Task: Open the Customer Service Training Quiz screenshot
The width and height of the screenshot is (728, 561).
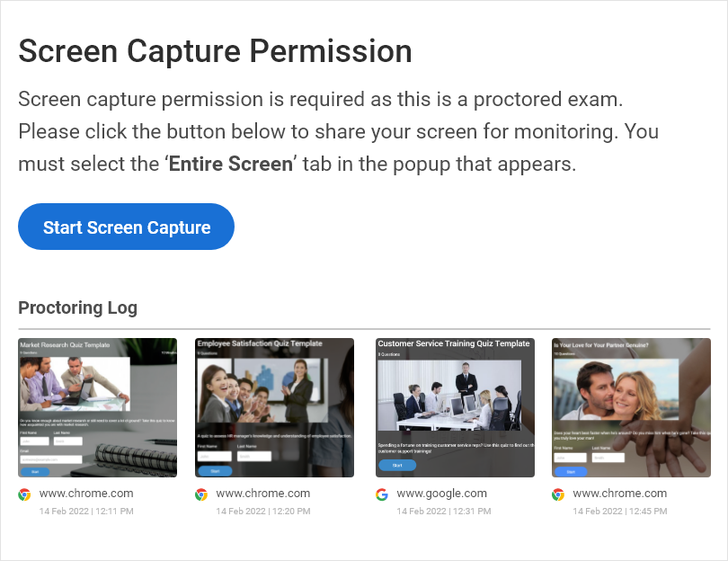Action: point(454,407)
